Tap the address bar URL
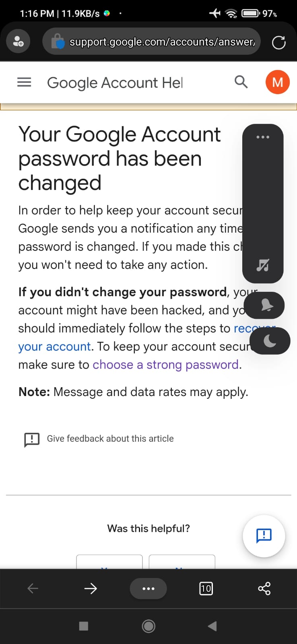297x644 pixels. 162,42
